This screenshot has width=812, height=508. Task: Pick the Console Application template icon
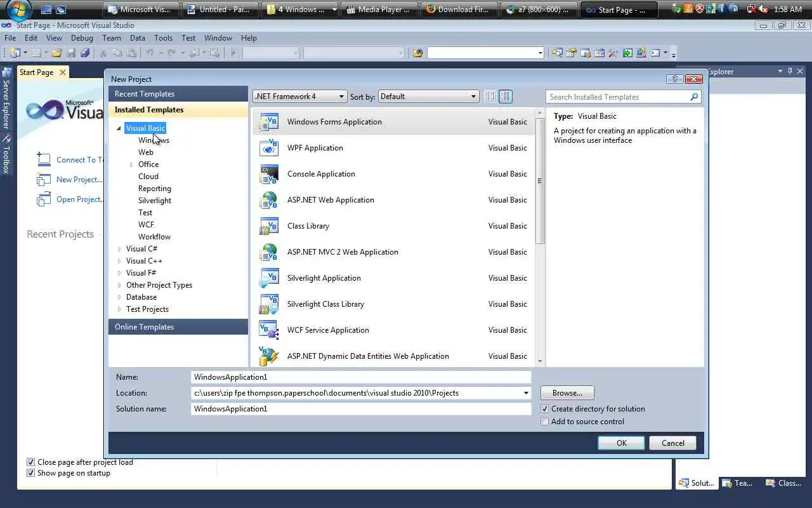coord(269,174)
